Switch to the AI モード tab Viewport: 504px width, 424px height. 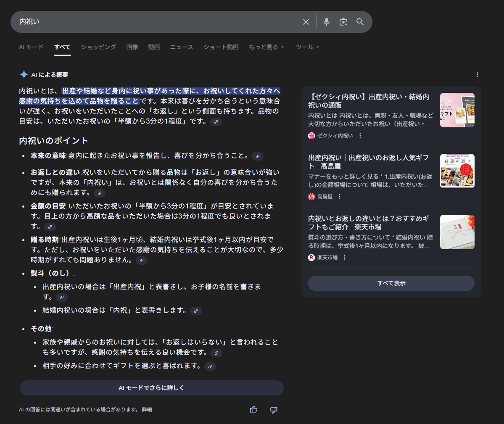click(31, 47)
